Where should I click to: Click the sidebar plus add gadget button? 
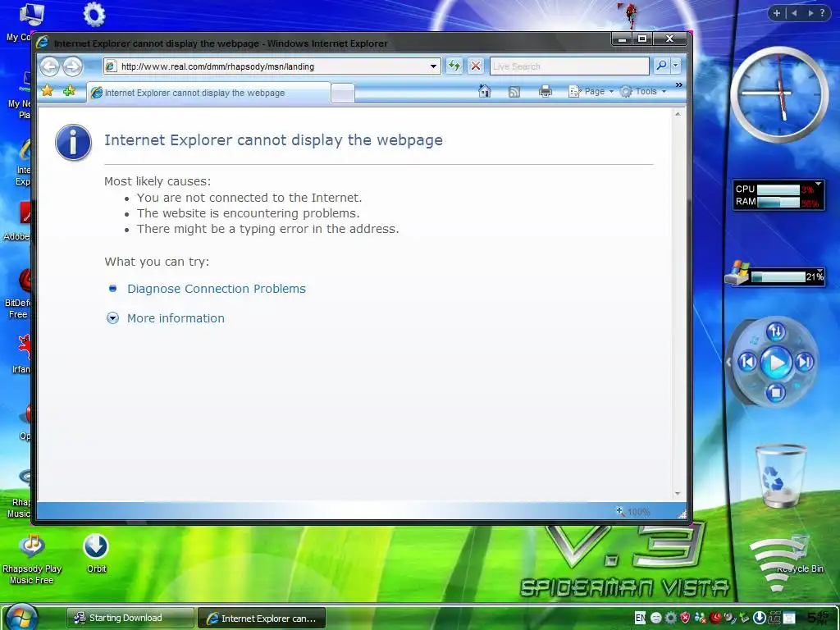[777, 13]
